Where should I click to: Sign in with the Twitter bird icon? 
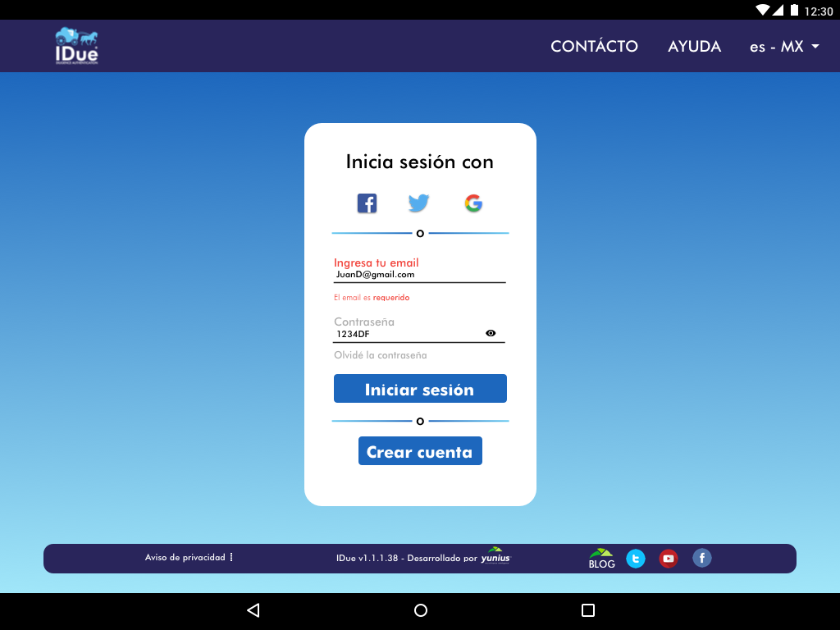point(418,203)
